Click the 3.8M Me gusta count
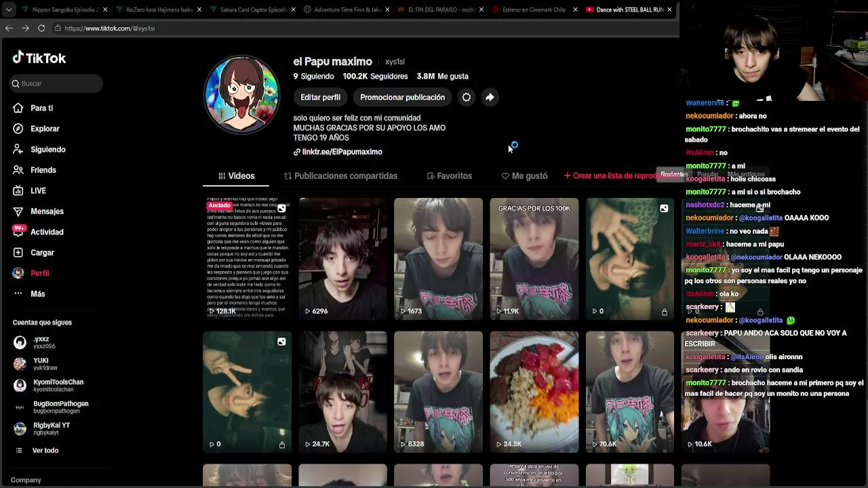Screen dimensions: 868x488 442,77
